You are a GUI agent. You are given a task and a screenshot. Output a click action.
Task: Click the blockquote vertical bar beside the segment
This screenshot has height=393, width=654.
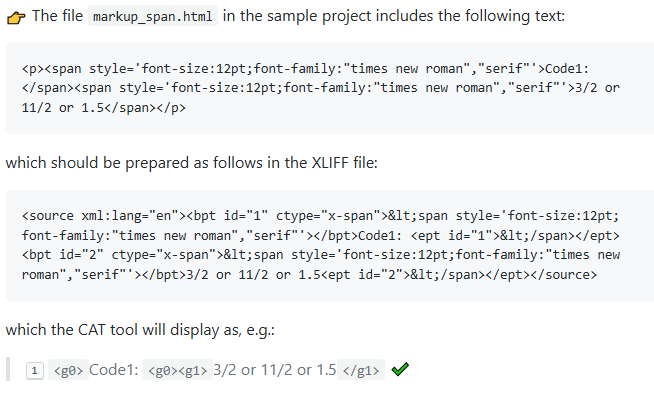(8, 370)
